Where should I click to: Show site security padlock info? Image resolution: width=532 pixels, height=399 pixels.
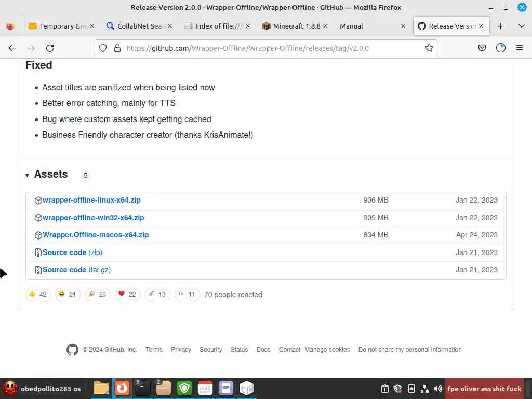pos(117,48)
